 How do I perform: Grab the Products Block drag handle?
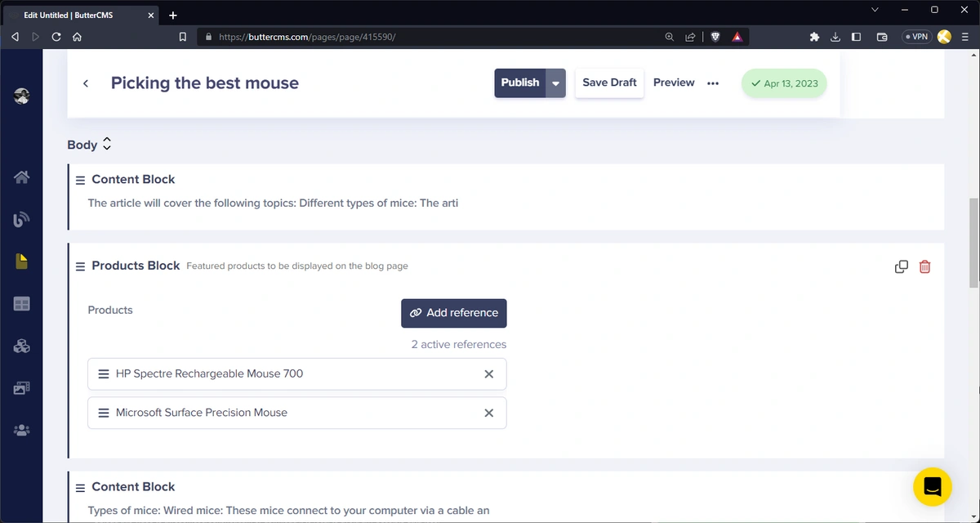coord(80,266)
